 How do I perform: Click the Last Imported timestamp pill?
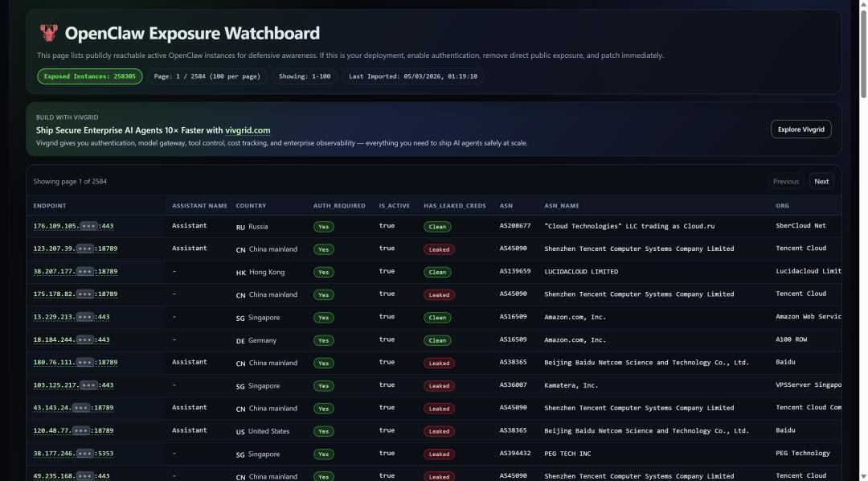click(412, 76)
